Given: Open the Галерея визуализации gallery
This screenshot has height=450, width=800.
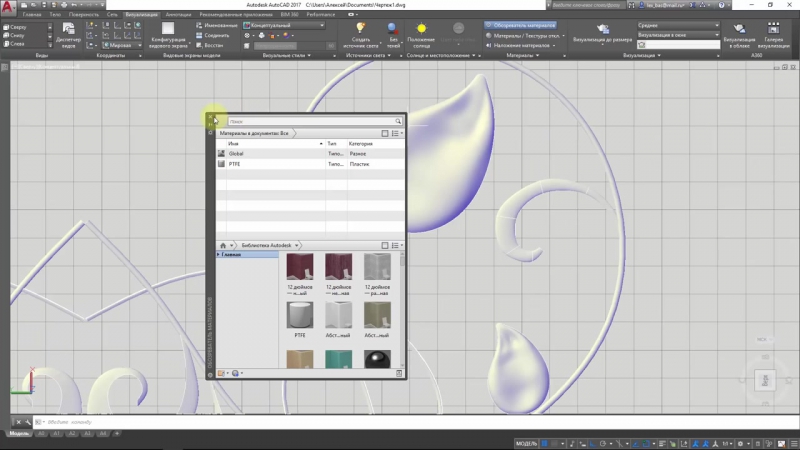Looking at the screenshot, I should coord(773,35).
